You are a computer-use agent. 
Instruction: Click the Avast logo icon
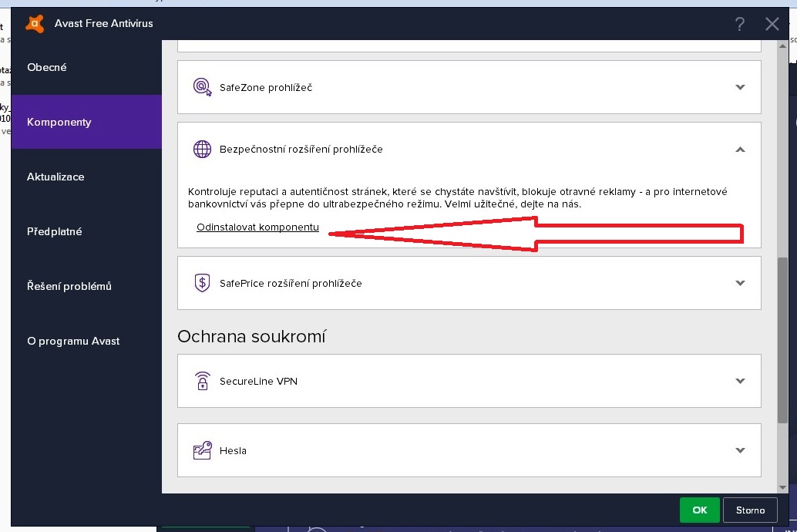pyautogui.click(x=35, y=23)
